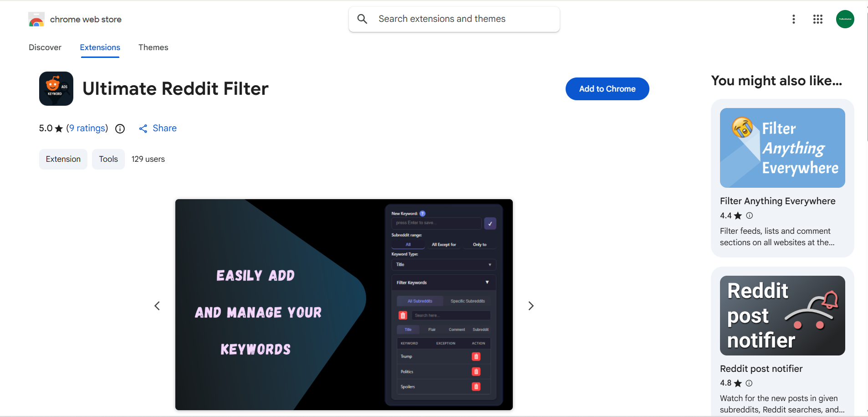Open the Reddit post notifier thumbnail
This screenshot has width=868, height=417.
[x=782, y=315]
